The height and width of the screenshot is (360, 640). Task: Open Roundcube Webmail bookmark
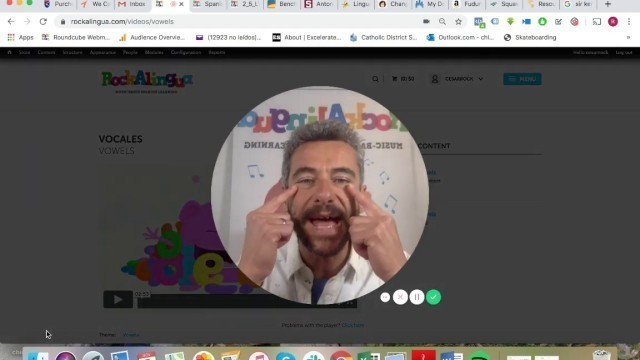76,38
